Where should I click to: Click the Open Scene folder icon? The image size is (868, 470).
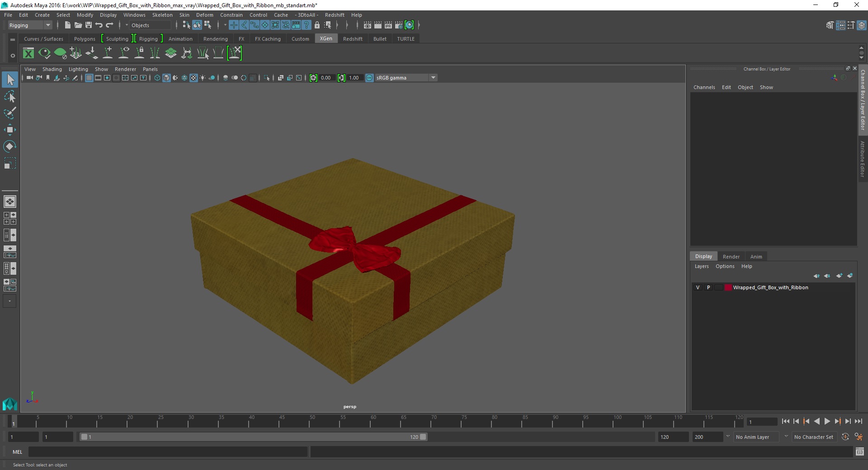[78, 25]
